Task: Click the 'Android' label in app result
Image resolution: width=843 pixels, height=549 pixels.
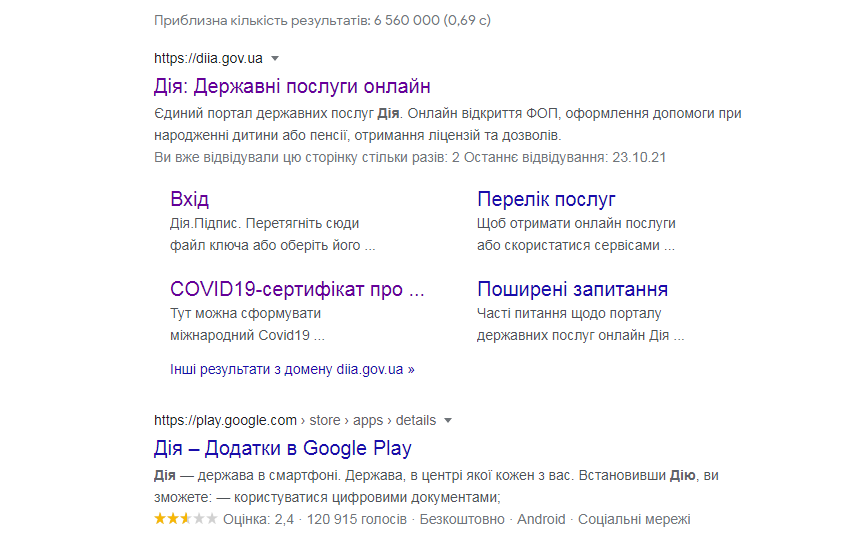Action: pyautogui.click(x=541, y=519)
